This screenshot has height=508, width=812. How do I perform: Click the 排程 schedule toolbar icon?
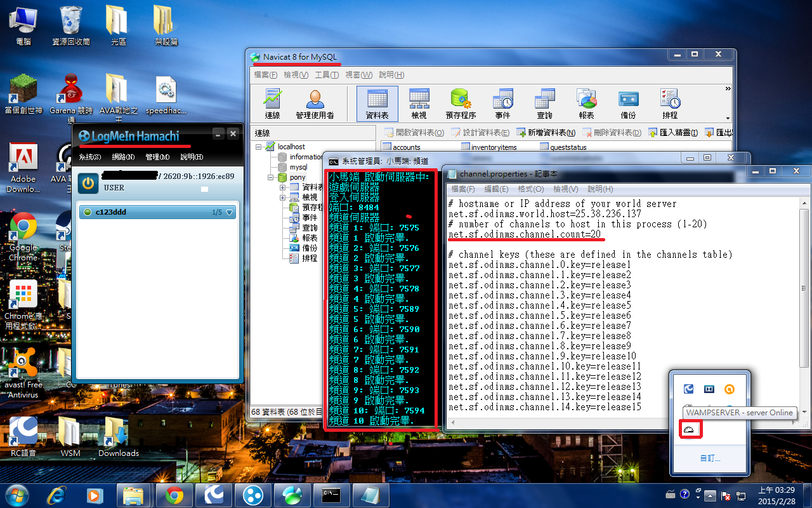coord(670,104)
